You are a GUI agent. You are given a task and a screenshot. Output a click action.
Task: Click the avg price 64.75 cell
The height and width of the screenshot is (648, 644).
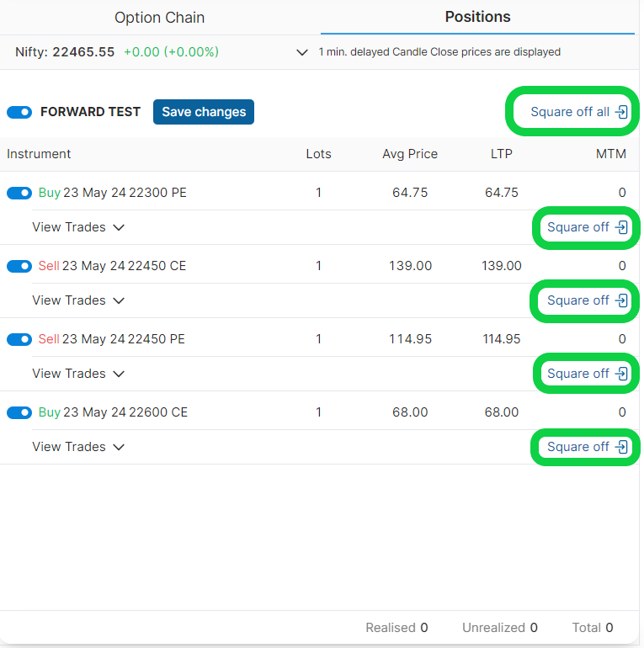point(410,193)
